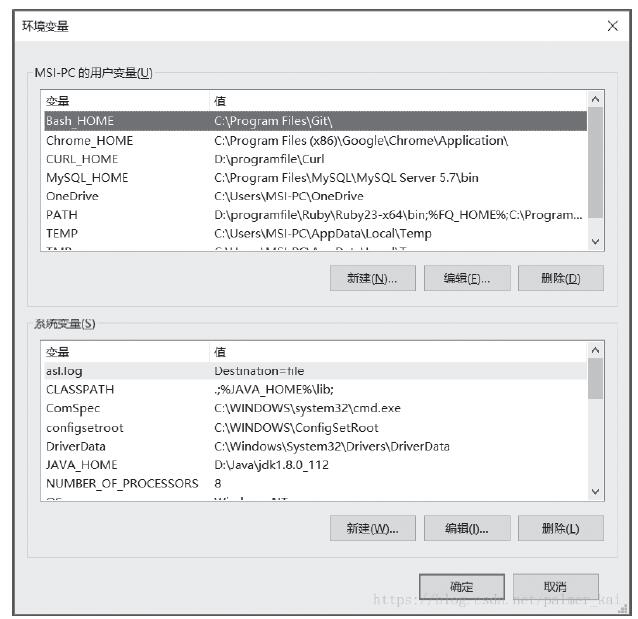Viewport: 638px width, 619px height.
Task: Click 新建(W)... to add system variable
Action: click(373, 528)
